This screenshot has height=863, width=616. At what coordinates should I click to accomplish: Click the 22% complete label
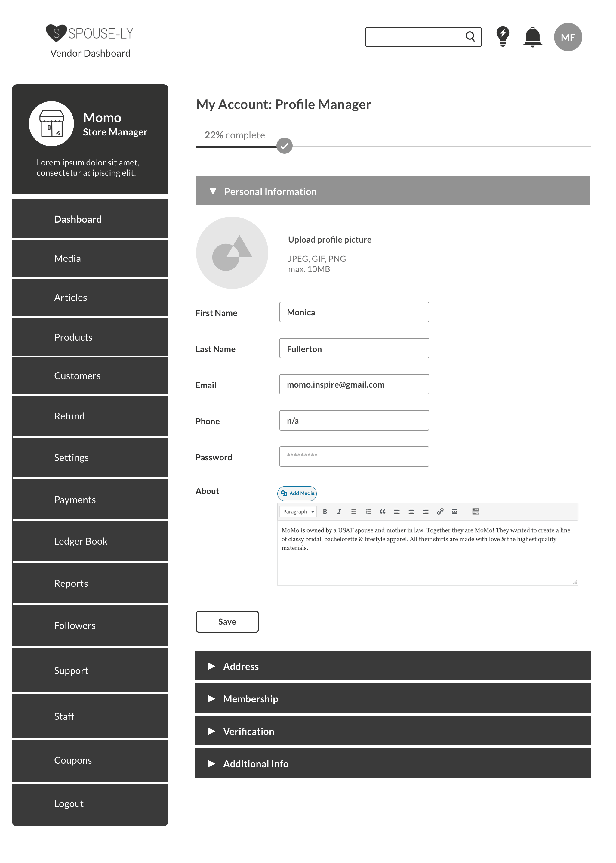click(235, 135)
